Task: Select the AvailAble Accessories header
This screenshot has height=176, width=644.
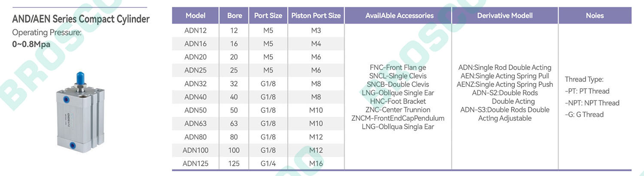Action: point(398,15)
